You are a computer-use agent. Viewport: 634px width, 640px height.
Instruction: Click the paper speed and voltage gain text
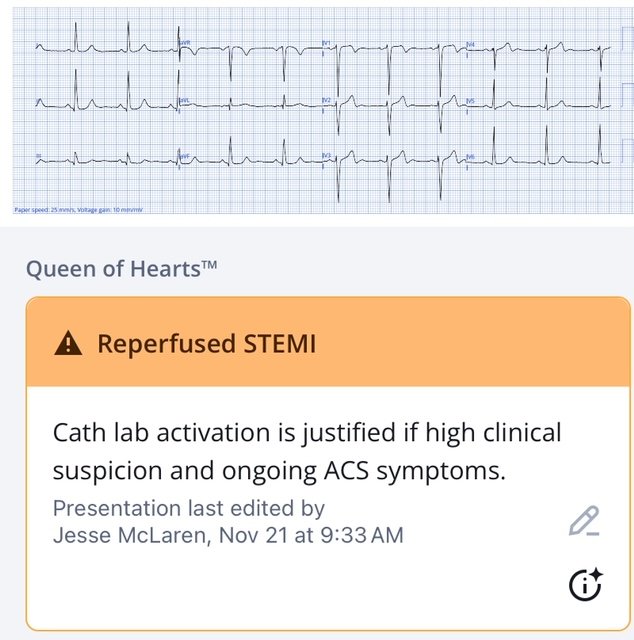point(79,210)
